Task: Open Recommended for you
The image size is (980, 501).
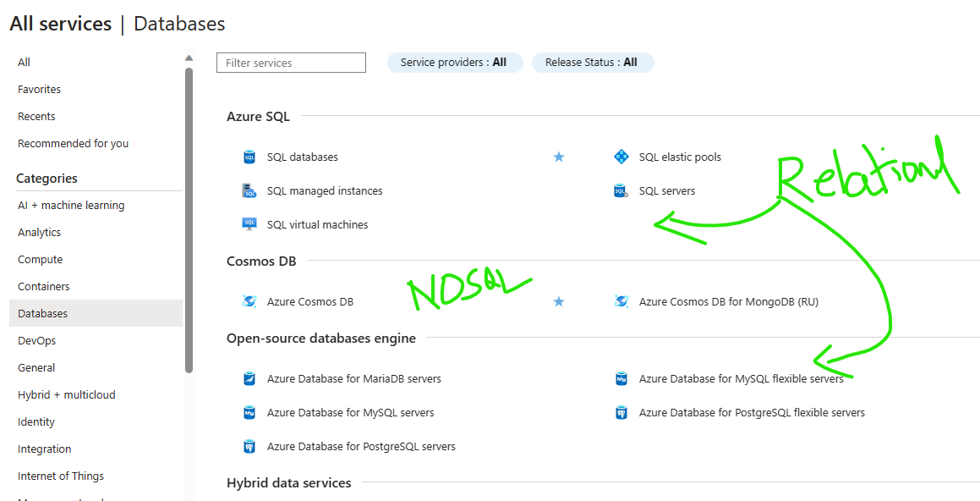Action: [73, 143]
